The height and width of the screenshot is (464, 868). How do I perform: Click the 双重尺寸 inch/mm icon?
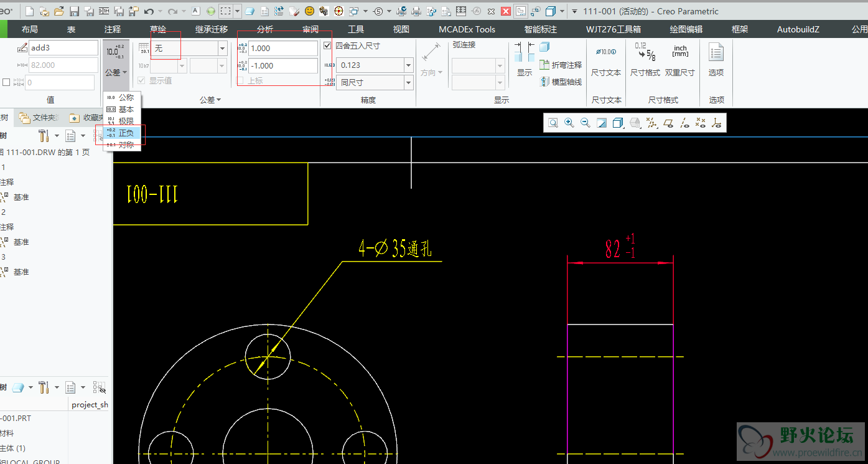680,52
